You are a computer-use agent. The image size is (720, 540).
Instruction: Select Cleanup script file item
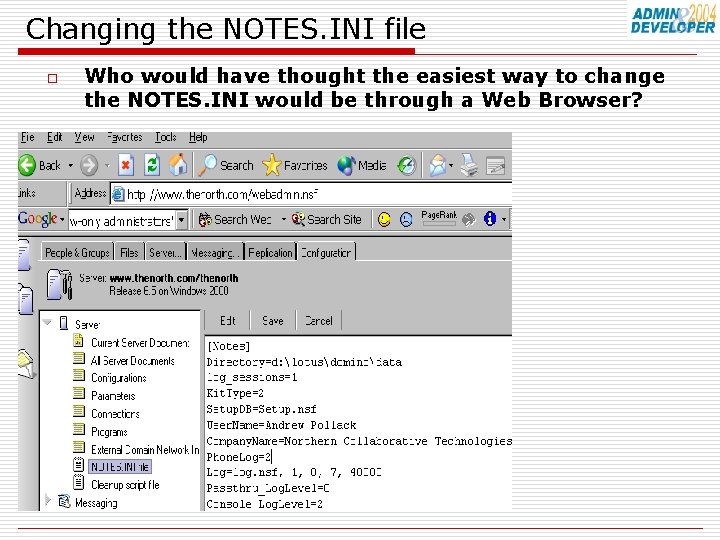(125, 485)
